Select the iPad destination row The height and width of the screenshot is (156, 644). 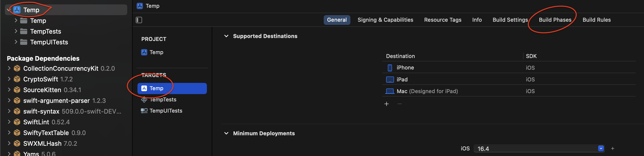(x=509, y=79)
